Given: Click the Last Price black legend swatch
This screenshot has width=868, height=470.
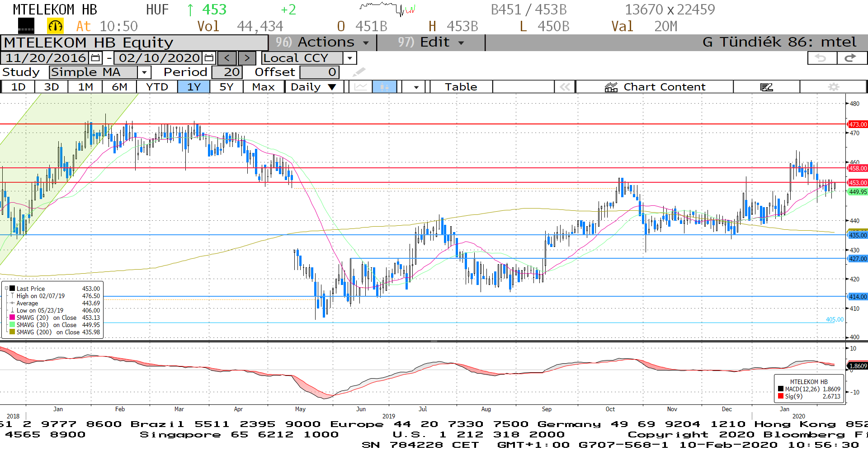Looking at the screenshot, I should point(12,288).
